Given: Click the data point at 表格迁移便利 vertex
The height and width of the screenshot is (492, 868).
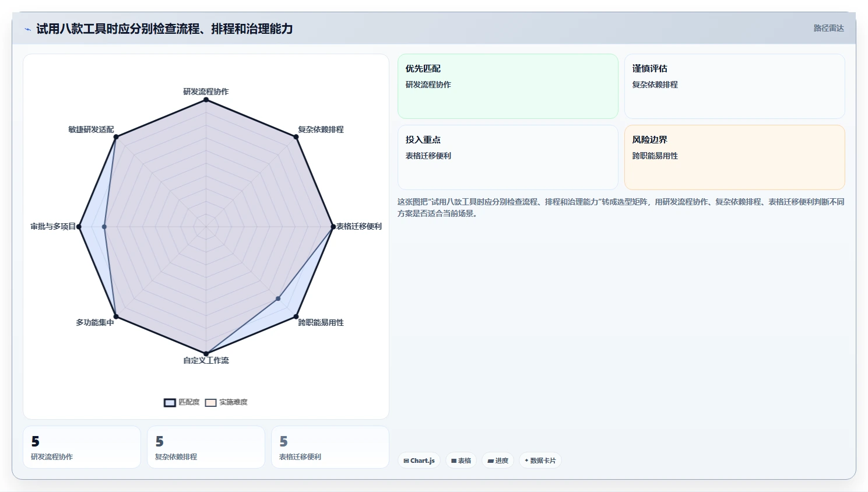Looking at the screenshot, I should 333,227.
